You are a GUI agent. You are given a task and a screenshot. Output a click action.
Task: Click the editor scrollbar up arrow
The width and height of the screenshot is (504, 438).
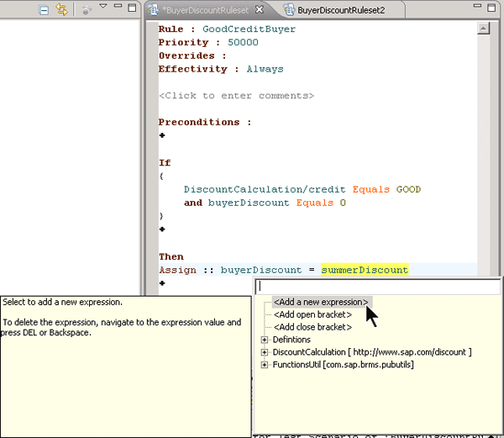point(483,28)
